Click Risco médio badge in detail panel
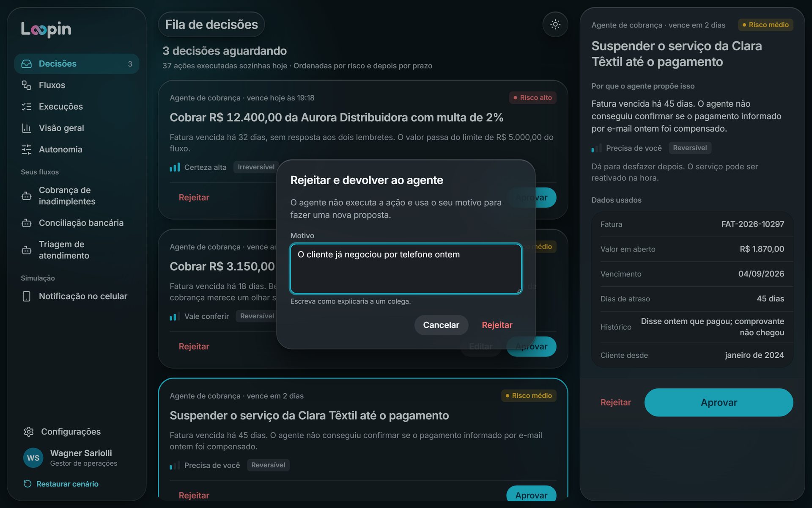 [x=765, y=25]
